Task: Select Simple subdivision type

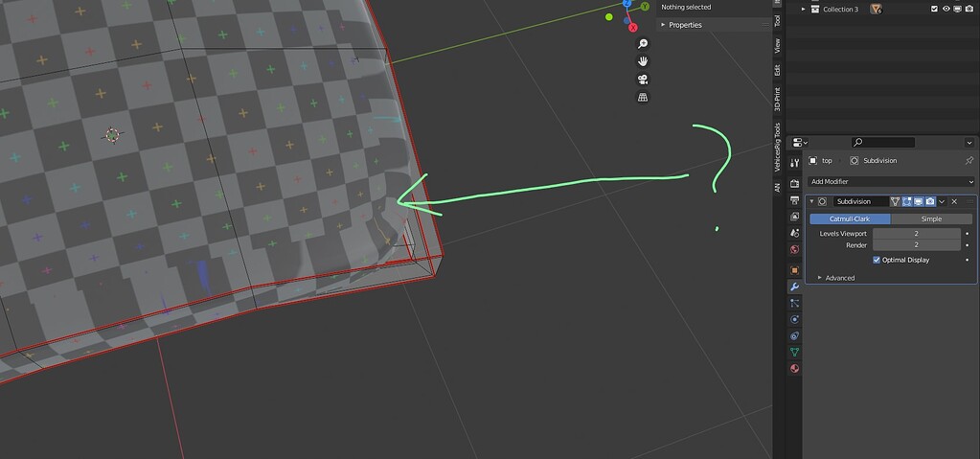Action: [931, 218]
